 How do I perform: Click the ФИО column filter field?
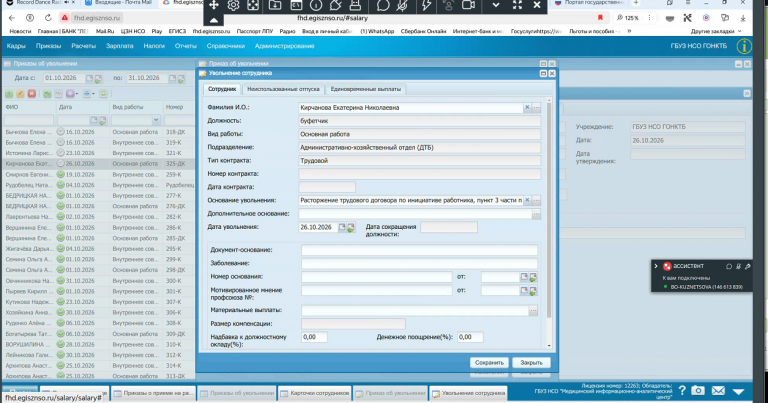pyautogui.click(x=28, y=120)
